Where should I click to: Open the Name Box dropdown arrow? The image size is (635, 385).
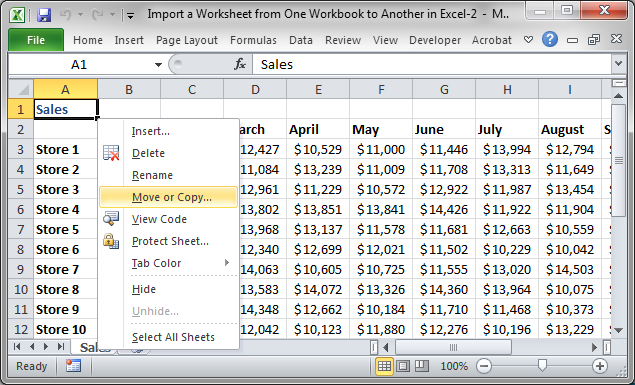tap(158, 64)
